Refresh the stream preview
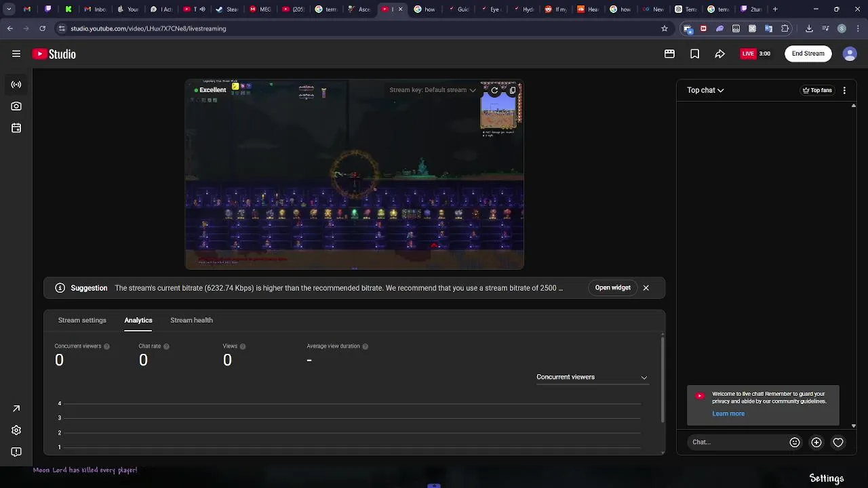Viewport: 868px width, 488px height. pos(494,90)
